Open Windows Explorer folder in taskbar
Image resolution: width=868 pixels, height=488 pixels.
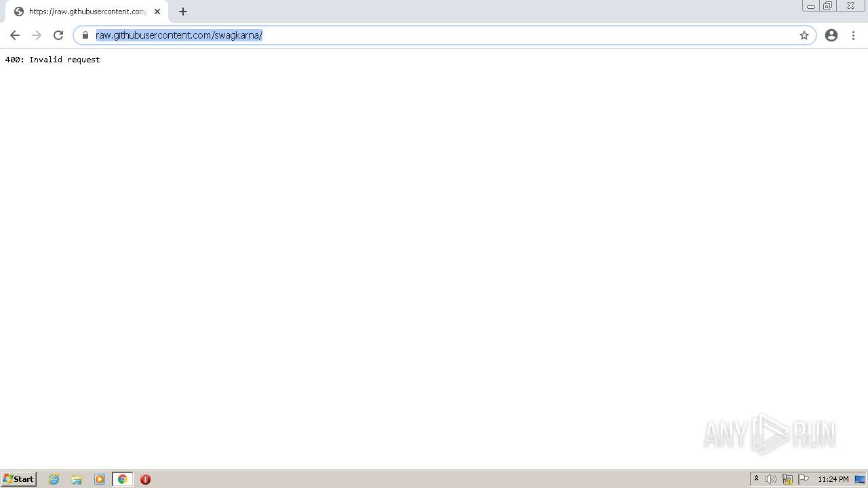coord(77,479)
